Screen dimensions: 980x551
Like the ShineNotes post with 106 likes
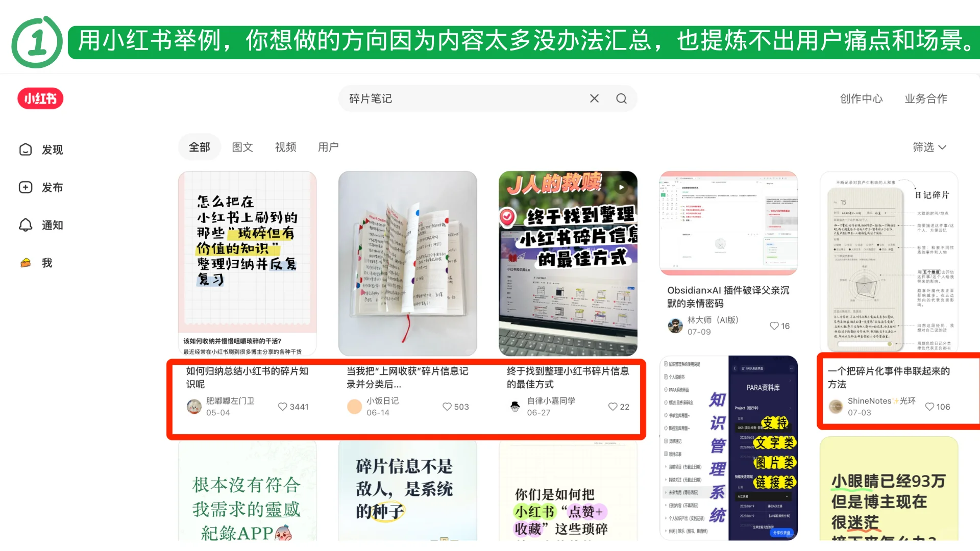[930, 407]
